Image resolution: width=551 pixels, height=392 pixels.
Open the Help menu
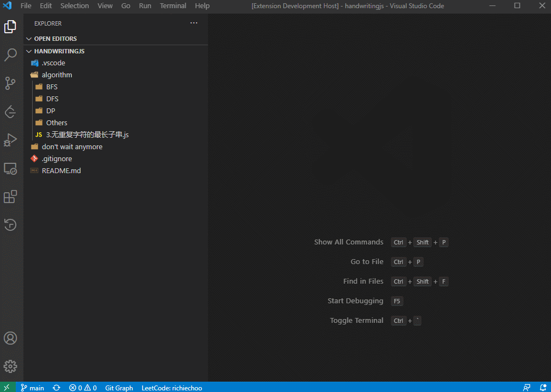point(202,6)
